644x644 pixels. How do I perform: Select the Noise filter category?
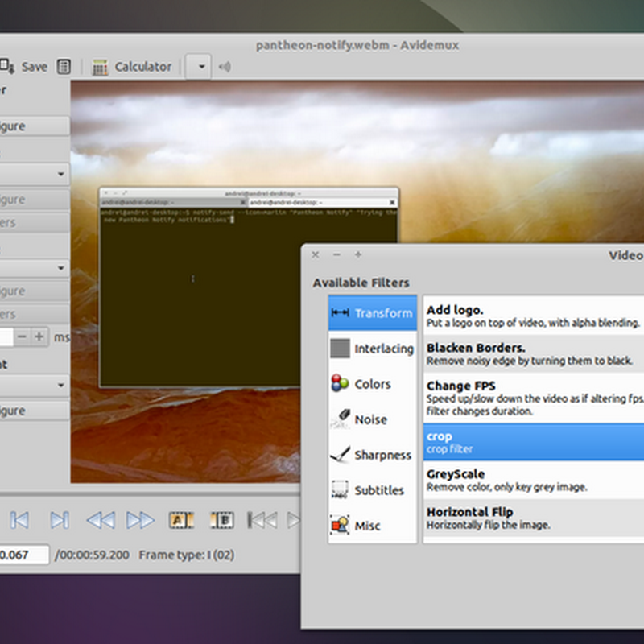(x=373, y=419)
